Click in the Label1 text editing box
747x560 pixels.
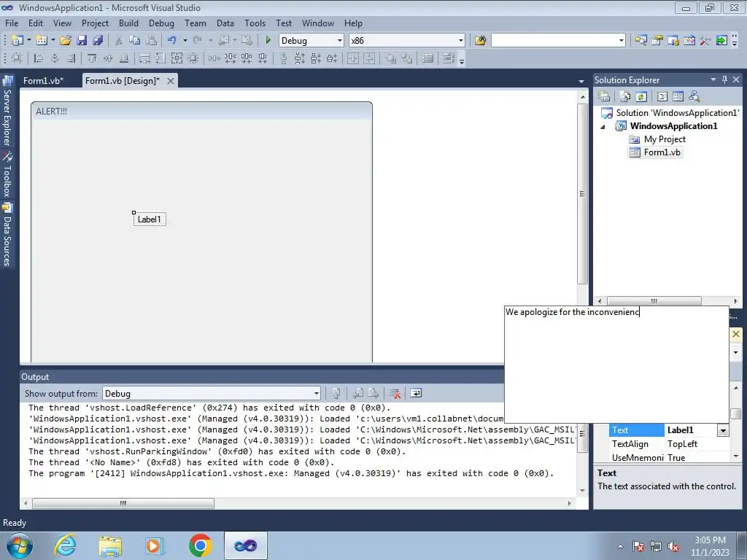coord(616,365)
